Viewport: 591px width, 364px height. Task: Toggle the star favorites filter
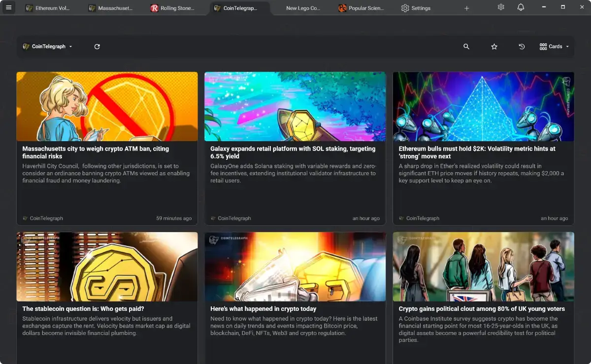[x=494, y=46]
